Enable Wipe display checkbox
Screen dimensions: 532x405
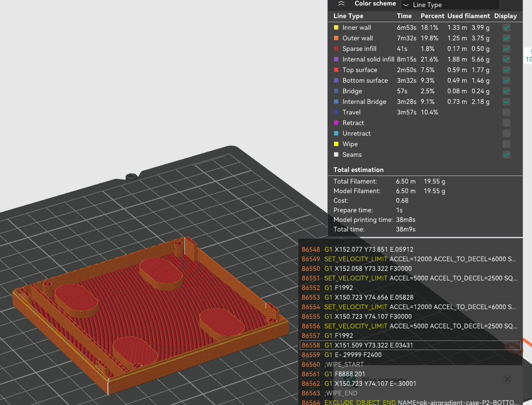[x=506, y=144]
